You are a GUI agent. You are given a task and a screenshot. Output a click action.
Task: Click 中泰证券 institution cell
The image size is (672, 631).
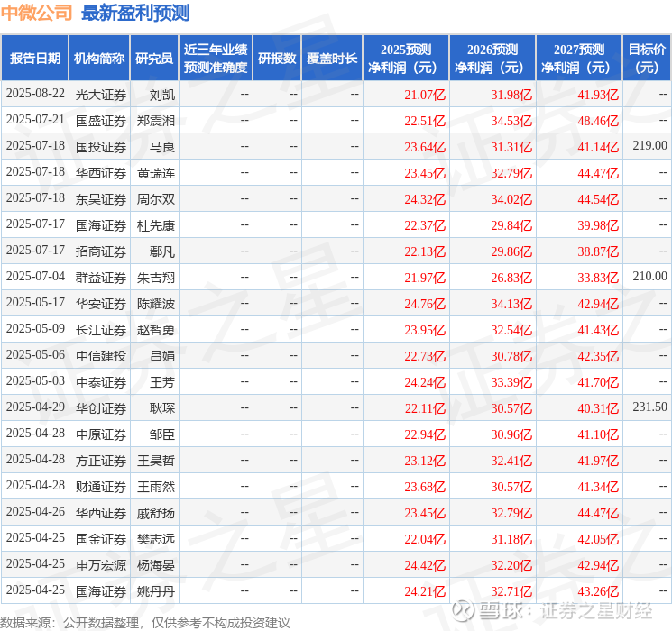click(x=101, y=382)
